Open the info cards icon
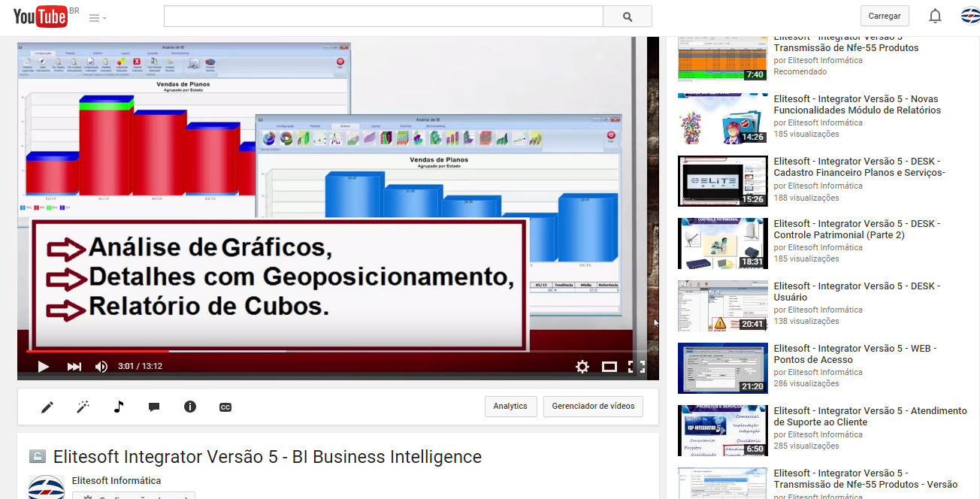The width and height of the screenshot is (980, 499). pos(189,407)
